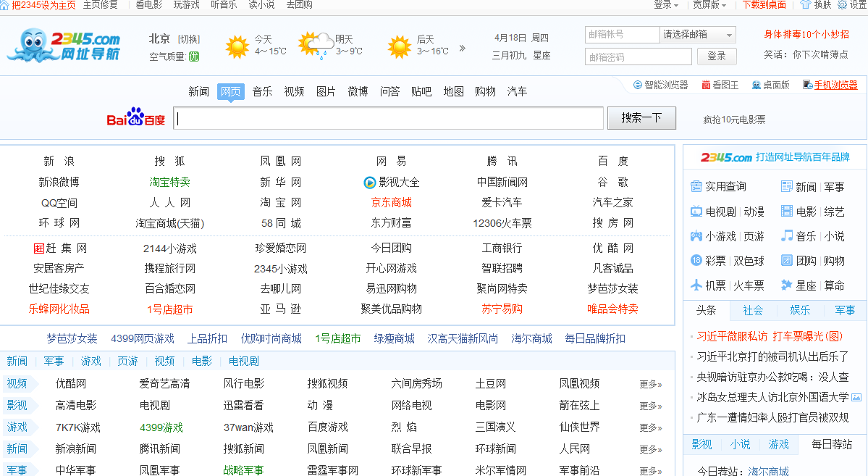
Task: Click the 邮箱帐号 input field
Action: (x=622, y=34)
